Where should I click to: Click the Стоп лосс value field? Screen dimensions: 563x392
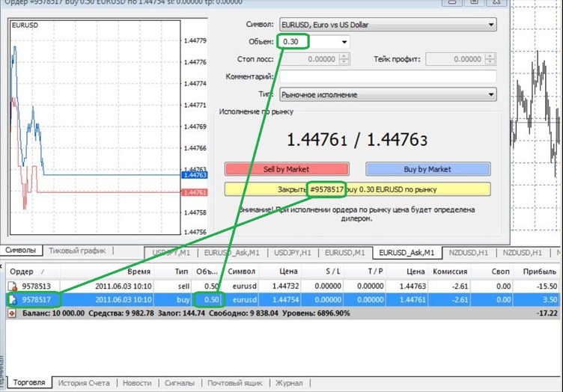coord(309,59)
